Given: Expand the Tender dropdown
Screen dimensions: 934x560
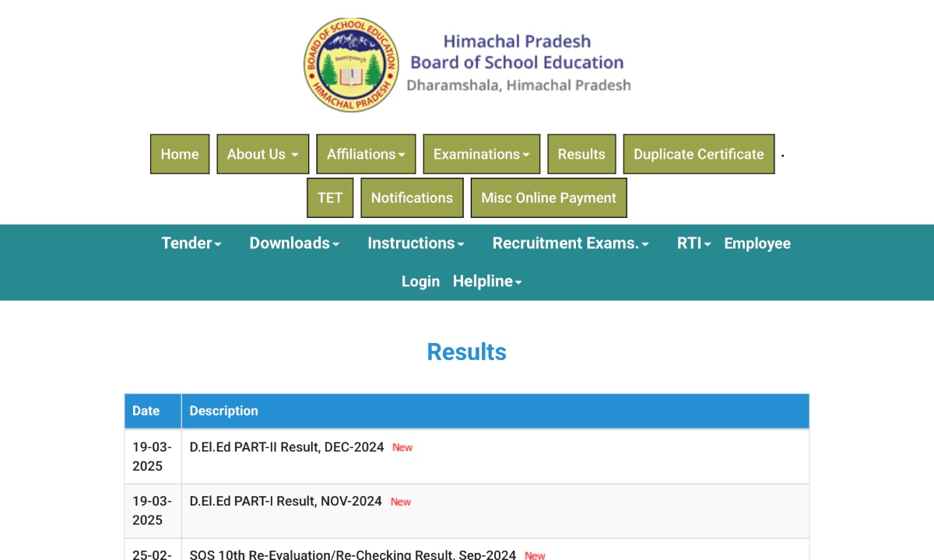Looking at the screenshot, I should point(191,243).
